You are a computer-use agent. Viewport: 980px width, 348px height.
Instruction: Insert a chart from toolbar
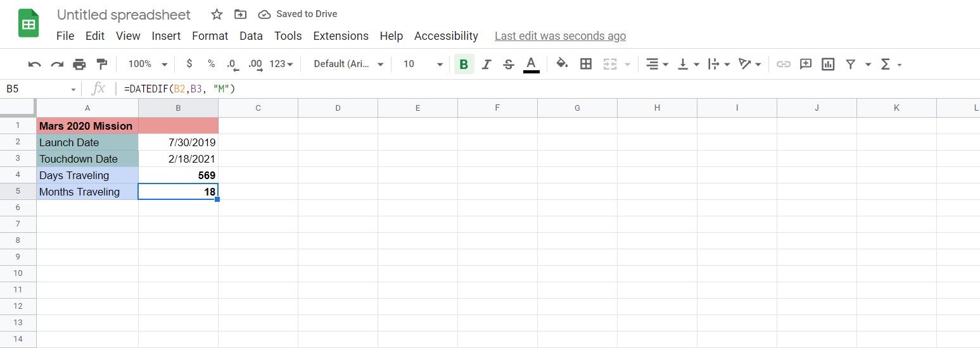pyautogui.click(x=827, y=64)
